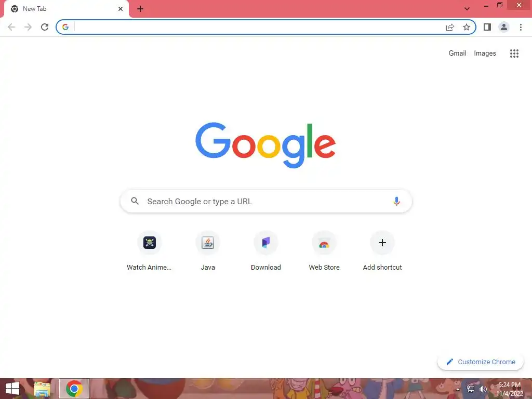Share this page icon in address bar
Image resolution: width=532 pixels, height=399 pixels.
(x=450, y=27)
